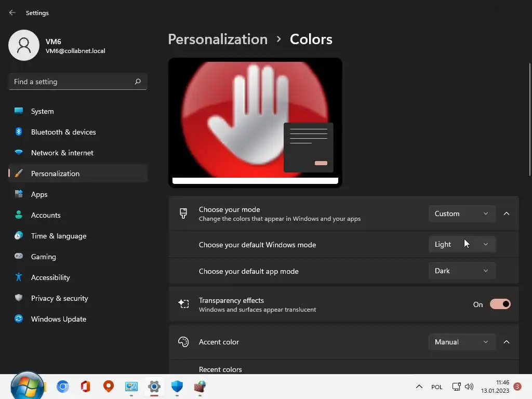Click the VM6@collabnet.local account email
The image size is (532, 399).
pyautogui.click(x=75, y=51)
